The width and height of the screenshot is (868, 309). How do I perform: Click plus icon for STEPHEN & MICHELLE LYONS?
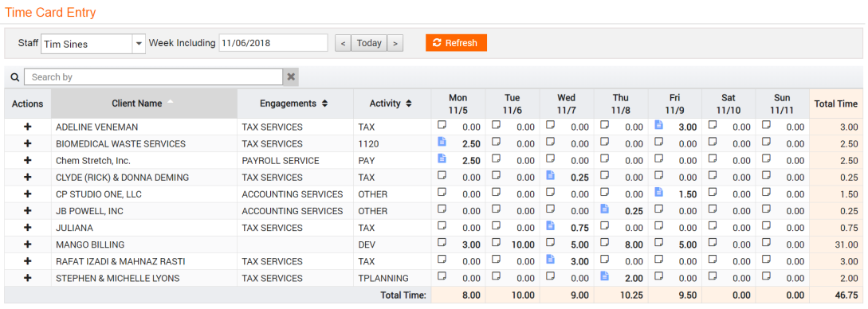pyautogui.click(x=28, y=278)
